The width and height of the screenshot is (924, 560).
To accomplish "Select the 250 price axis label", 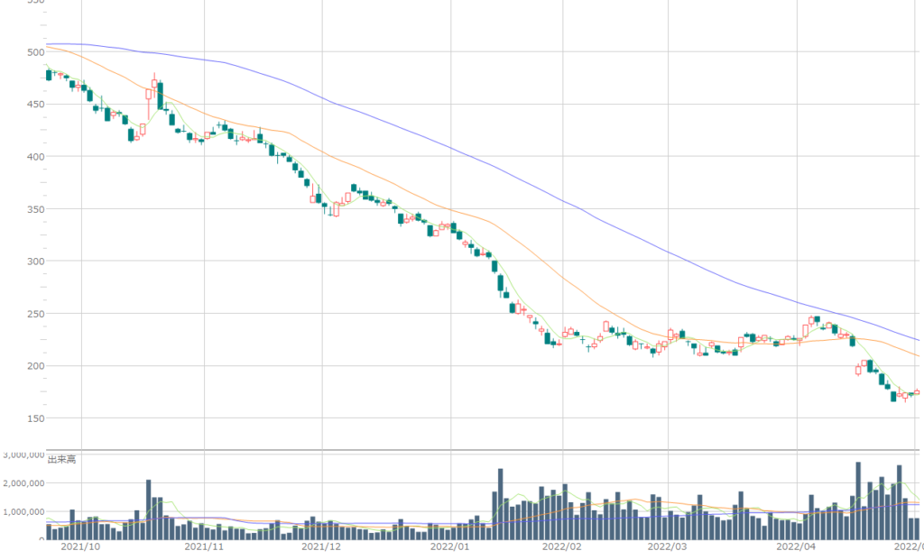I will click(35, 313).
